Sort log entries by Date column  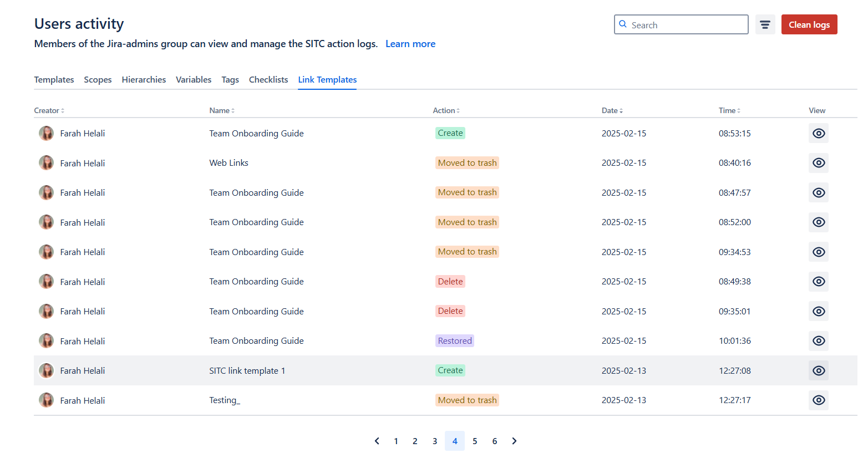pos(612,111)
